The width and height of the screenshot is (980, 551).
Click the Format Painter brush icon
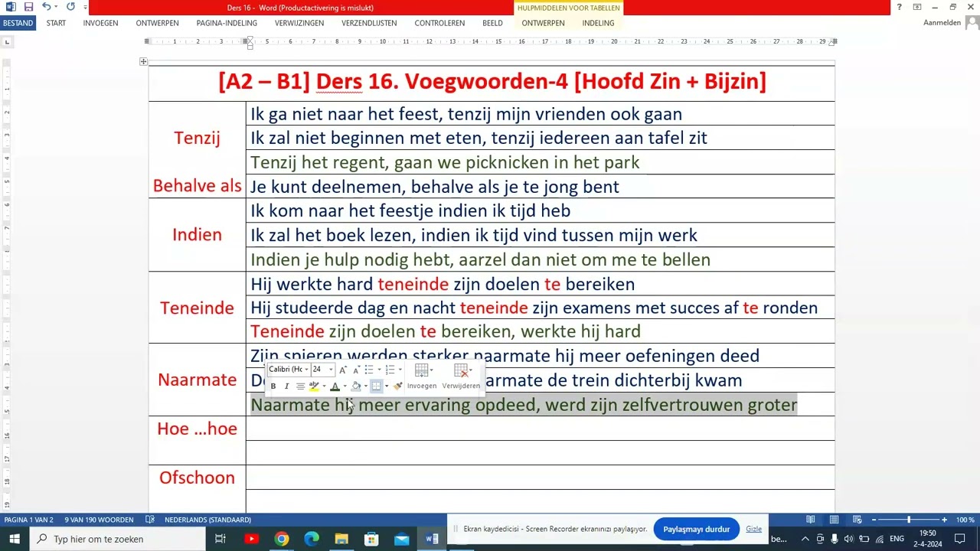[398, 386]
